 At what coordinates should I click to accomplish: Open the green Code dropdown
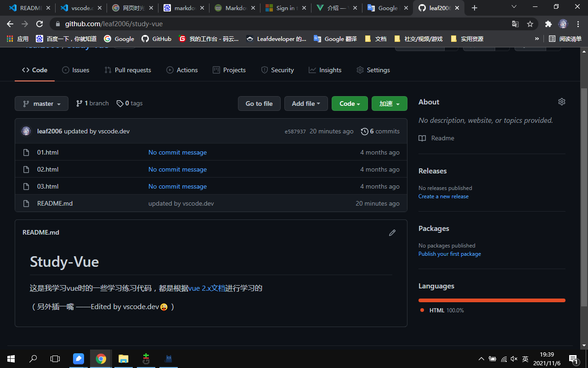350,103
